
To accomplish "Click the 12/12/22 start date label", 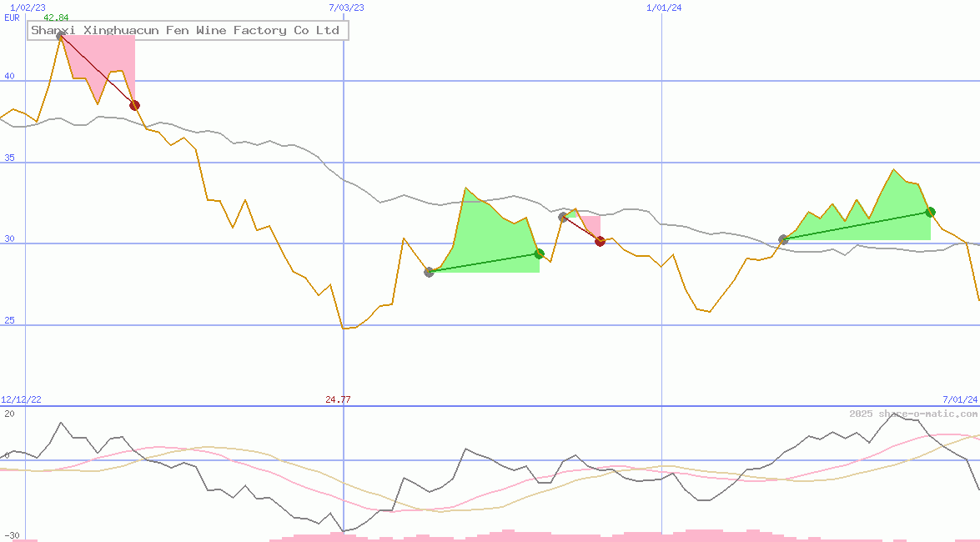I will pos(21,400).
